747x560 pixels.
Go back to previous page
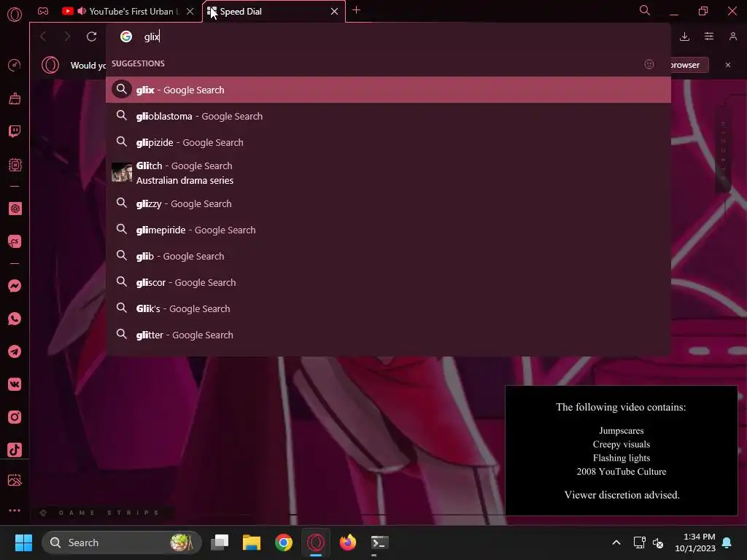[43, 36]
